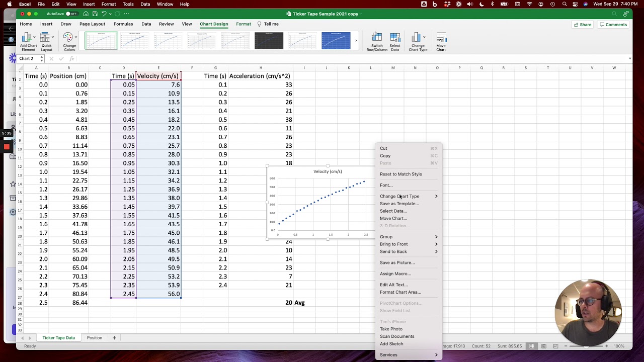Switch to Page Break Preview in status bar
Screen dimensions: 644x362
coord(556,346)
